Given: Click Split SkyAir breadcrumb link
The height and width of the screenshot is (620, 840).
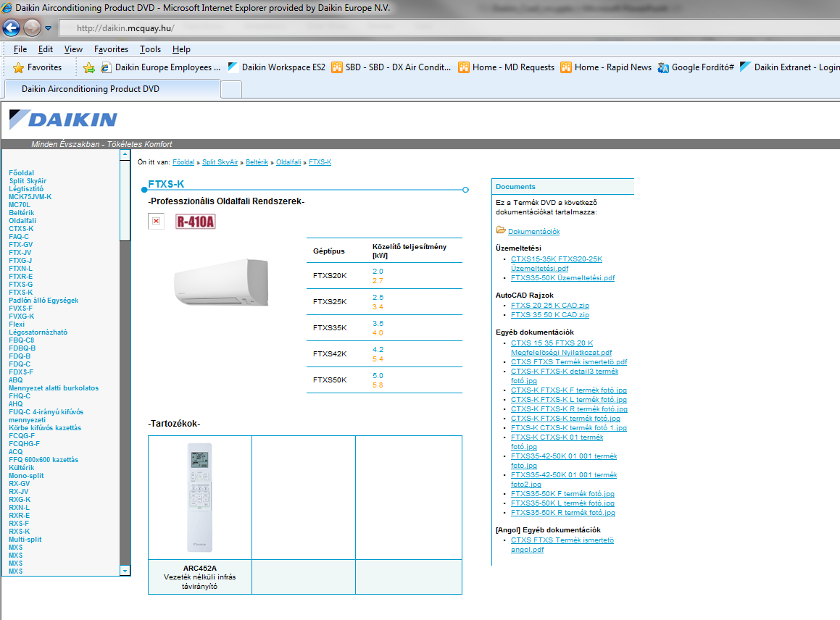Looking at the screenshot, I should [220, 162].
